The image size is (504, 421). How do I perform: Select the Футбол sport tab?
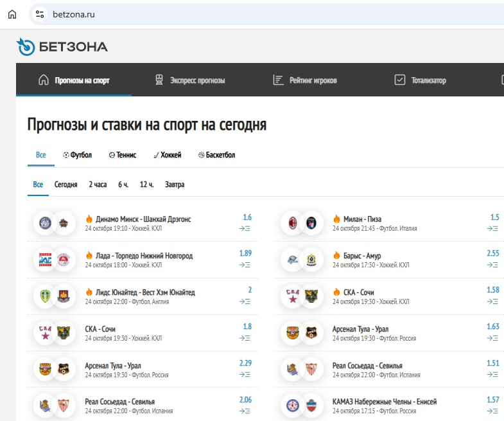tap(77, 155)
